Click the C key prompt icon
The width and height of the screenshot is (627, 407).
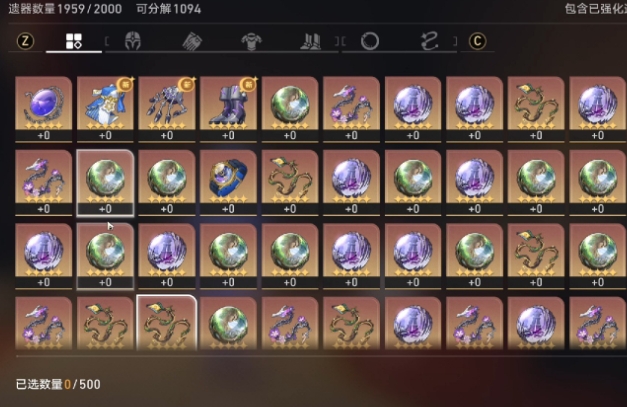[x=477, y=41]
